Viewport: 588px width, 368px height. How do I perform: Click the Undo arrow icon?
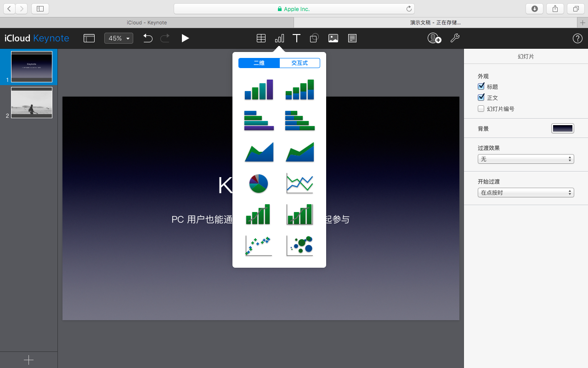pyautogui.click(x=147, y=38)
